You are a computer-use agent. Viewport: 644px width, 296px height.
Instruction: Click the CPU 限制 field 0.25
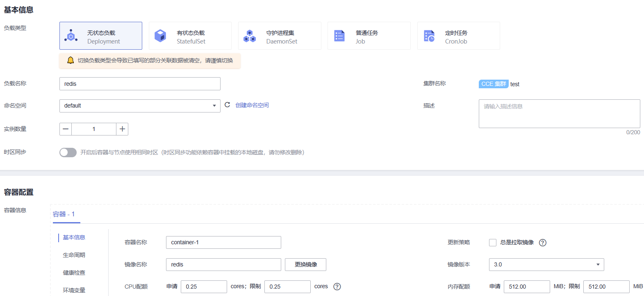pyautogui.click(x=287, y=287)
